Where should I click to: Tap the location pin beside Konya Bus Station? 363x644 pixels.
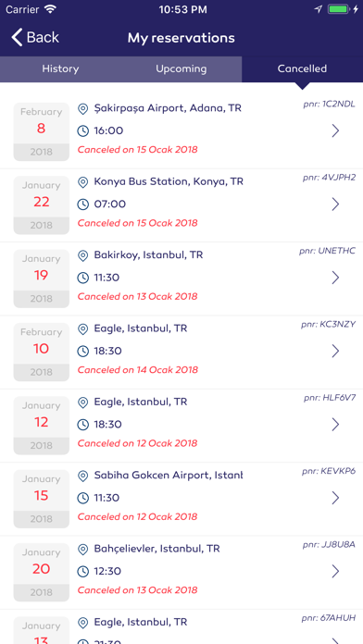pyautogui.click(x=83, y=182)
